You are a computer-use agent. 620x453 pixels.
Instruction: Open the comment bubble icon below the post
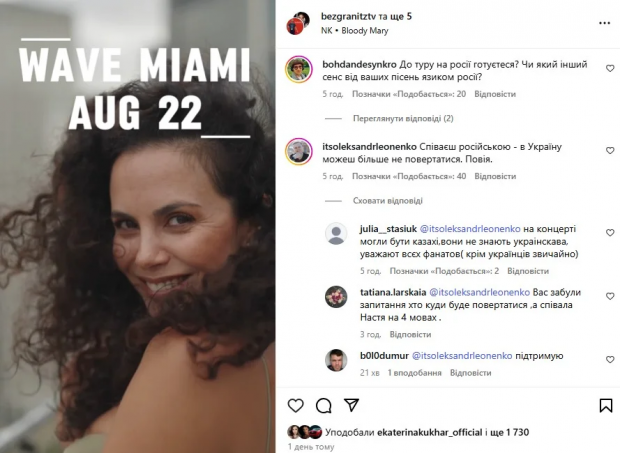323,406
